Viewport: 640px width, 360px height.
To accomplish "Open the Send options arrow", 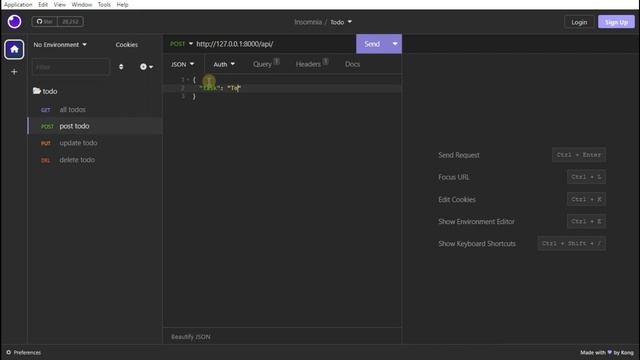I will click(395, 44).
